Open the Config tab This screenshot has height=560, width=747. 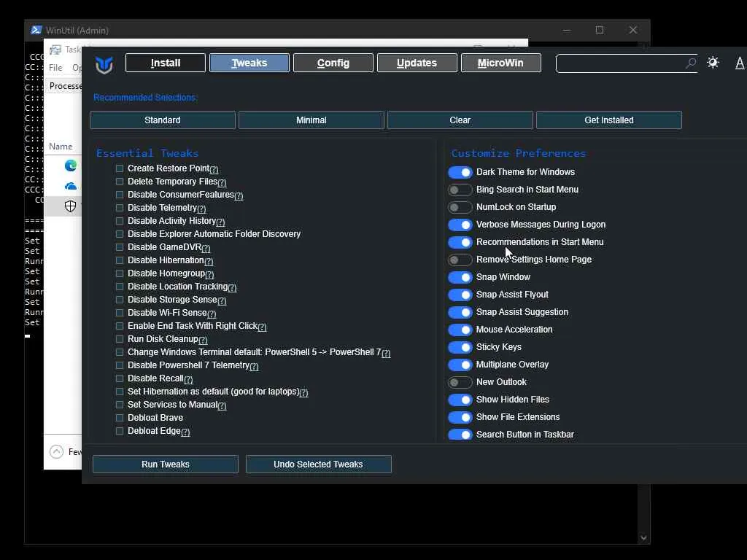click(x=333, y=63)
